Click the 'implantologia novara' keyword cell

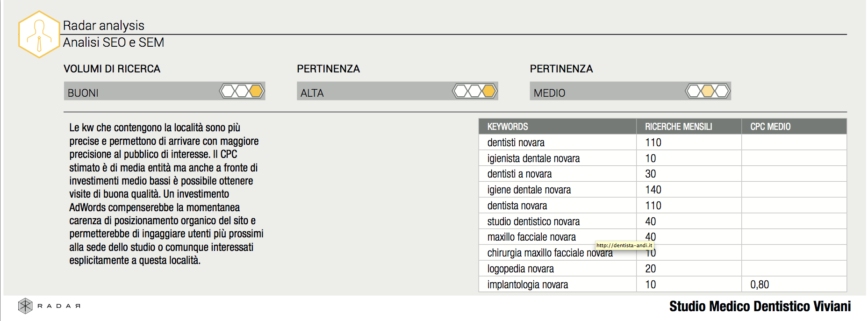[527, 285]
